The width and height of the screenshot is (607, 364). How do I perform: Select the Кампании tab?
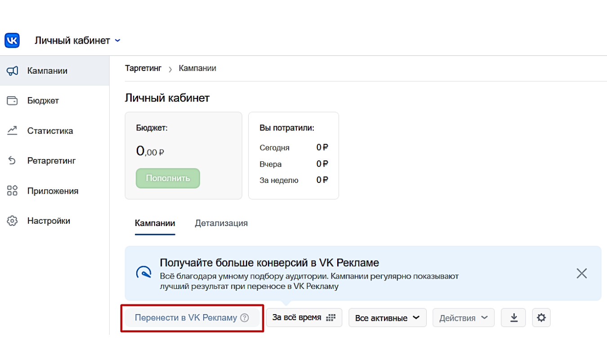155,223
